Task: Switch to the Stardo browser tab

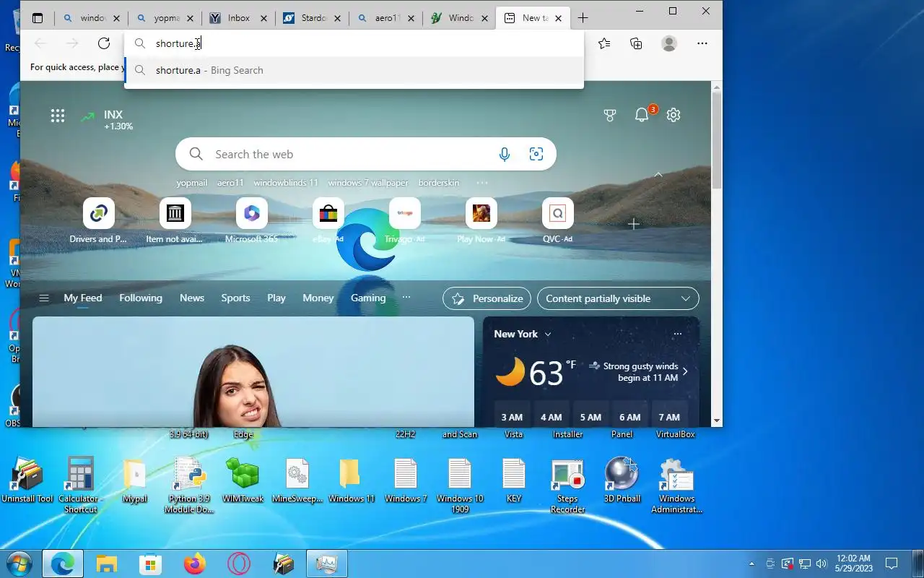Action: point(313,18)
